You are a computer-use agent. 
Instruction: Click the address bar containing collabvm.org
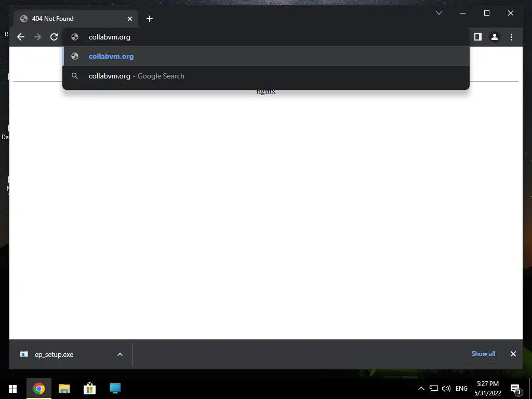[x=266, y=37]
